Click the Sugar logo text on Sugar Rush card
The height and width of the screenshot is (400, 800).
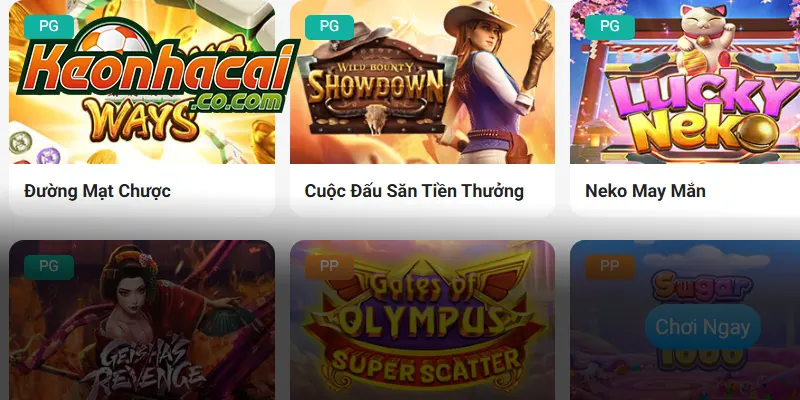point(703,287)
